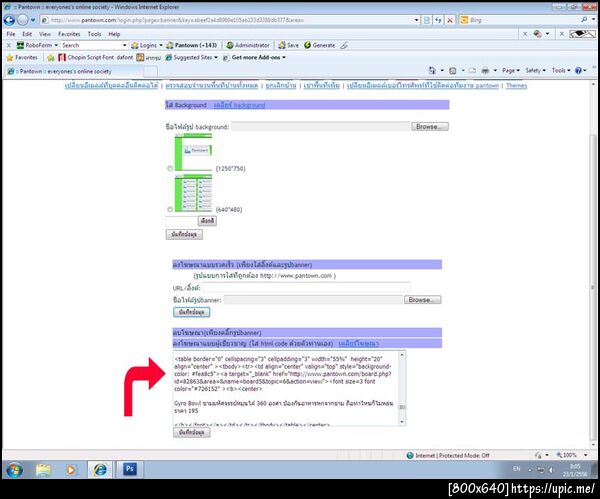Open the command bar Tools dropdown
The image size is (600, 499).
[561, 70]
